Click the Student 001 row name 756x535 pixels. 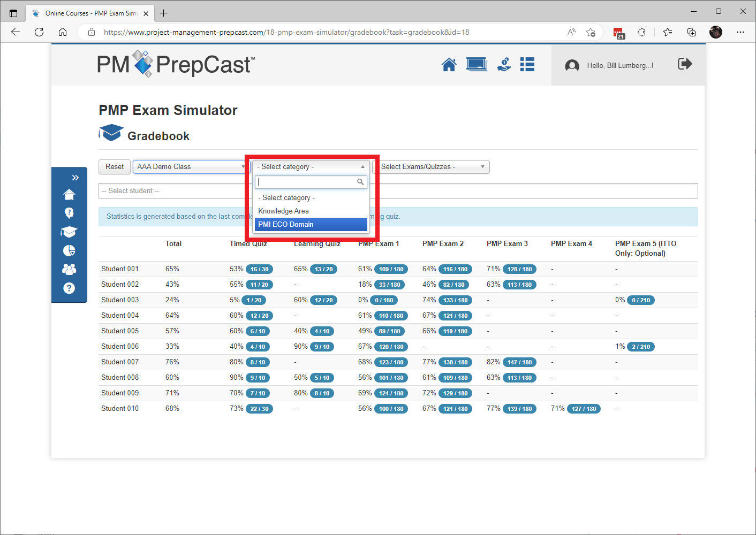[x=120, y=269]
